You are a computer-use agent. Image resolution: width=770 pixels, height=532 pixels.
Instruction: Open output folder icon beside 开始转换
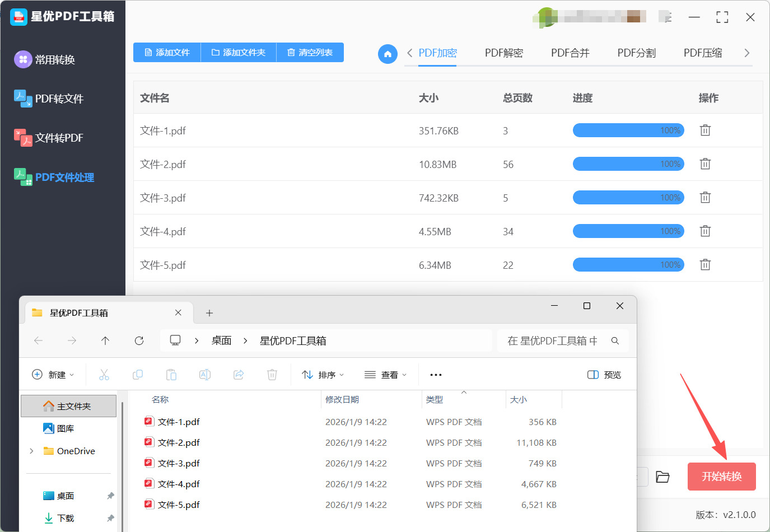point(662,477)
